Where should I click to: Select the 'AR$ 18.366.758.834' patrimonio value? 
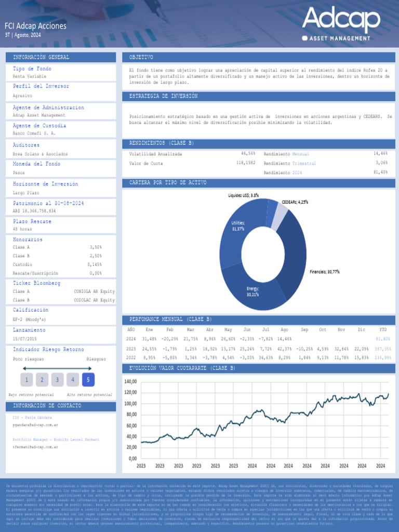(x=34, y=211)
